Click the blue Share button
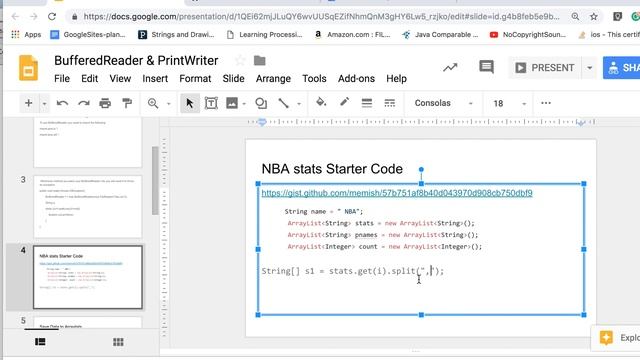The image size is (640, 360). [622, 68]
